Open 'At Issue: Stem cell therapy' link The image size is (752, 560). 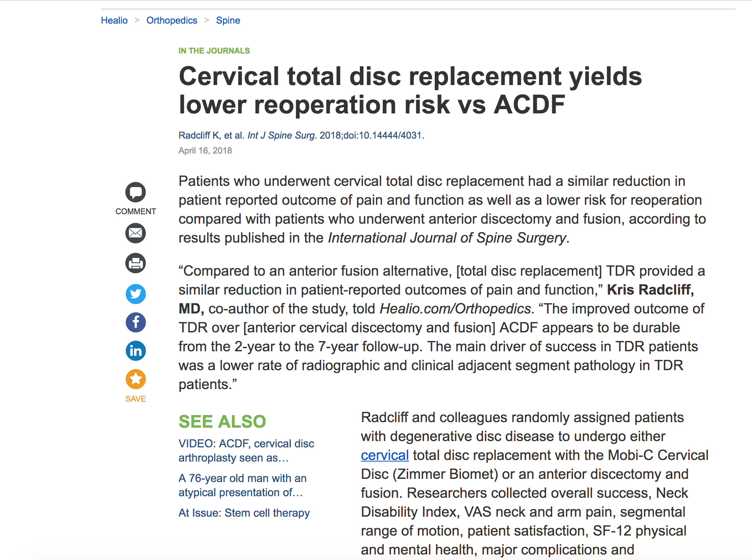tap(244, 513)
